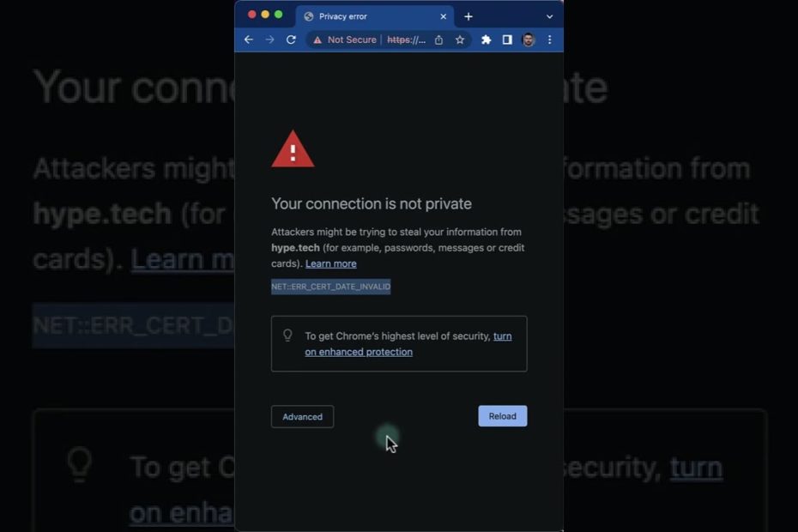This screenshot has width=798, height=532.
Task: Expand the tab search chevron
Action: coord(550,17)
